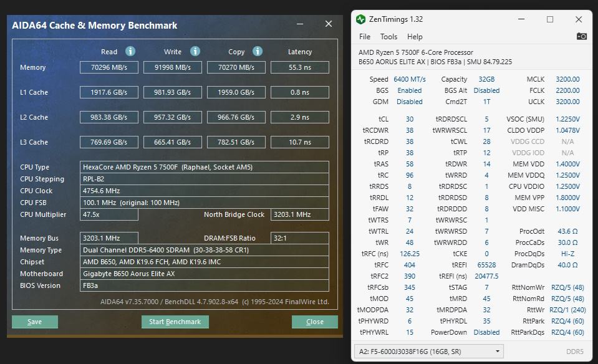Minimize the ZenTimings window
The width and height of the screenshot is (598, 364).
click(521, 19)
